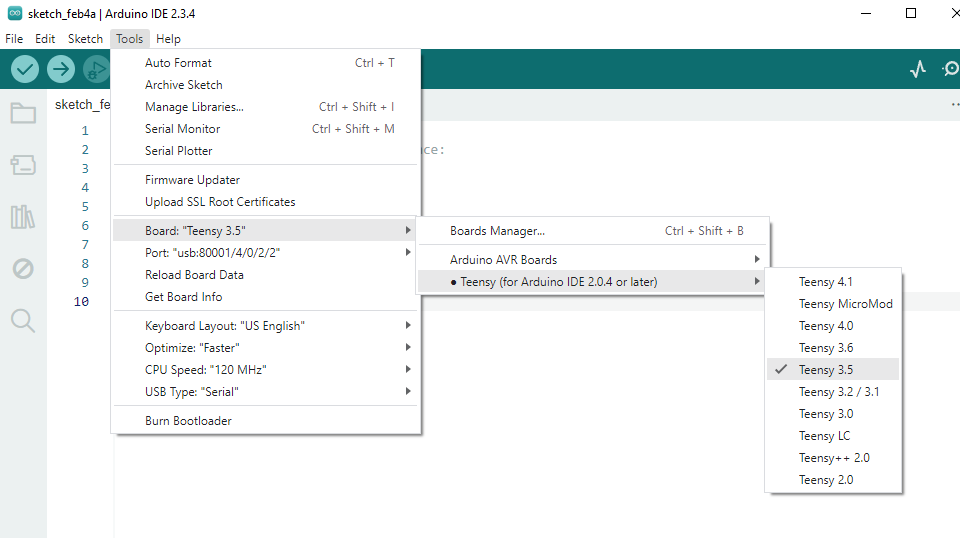Open the Serial Plotter waveform icon
The width and height of the screenshot is (960, 538).
click(x=917, y=69)
